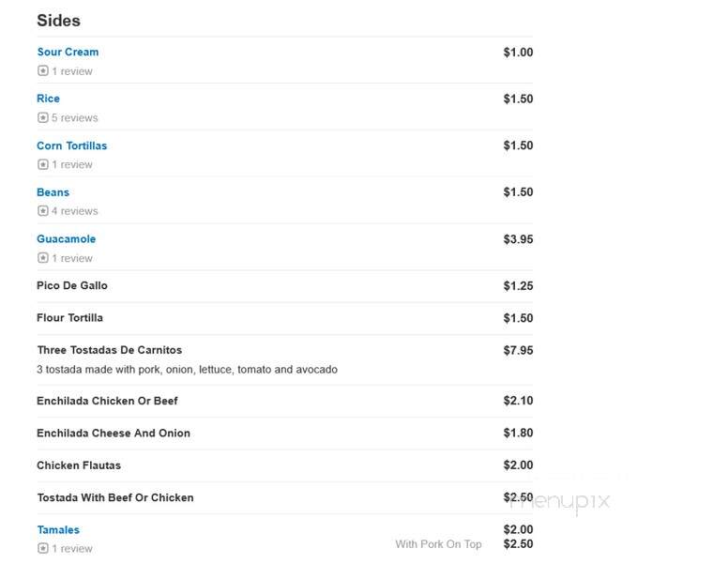This screenshot has width=728, height=579.
Task: Click the review star icon under Tamales
Action: 43,548
